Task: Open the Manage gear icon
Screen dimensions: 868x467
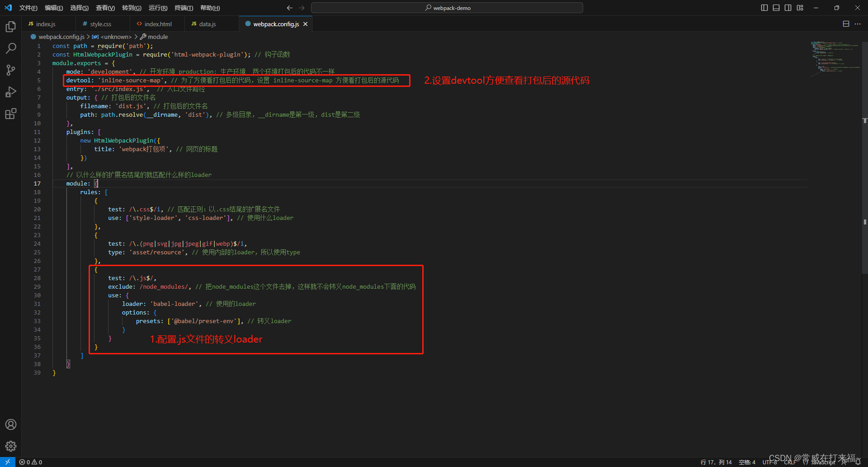Action: pyautogui.click(x=11, y=446)
